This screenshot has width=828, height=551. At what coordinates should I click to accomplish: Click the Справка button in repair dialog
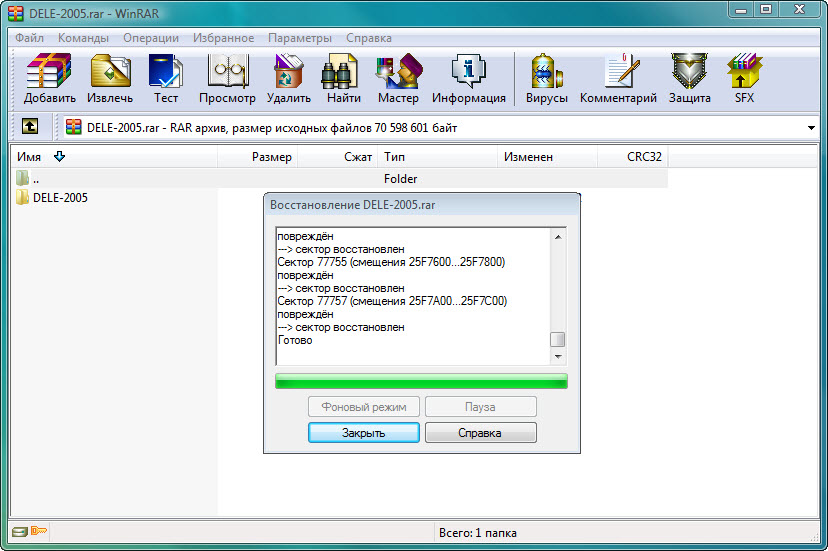coord(481,433)
